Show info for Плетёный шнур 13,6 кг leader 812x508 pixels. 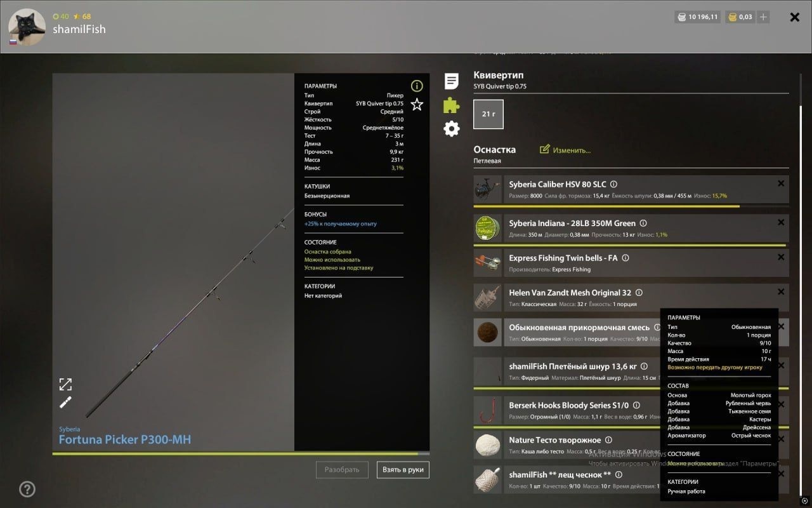click(x=644, y=366)
